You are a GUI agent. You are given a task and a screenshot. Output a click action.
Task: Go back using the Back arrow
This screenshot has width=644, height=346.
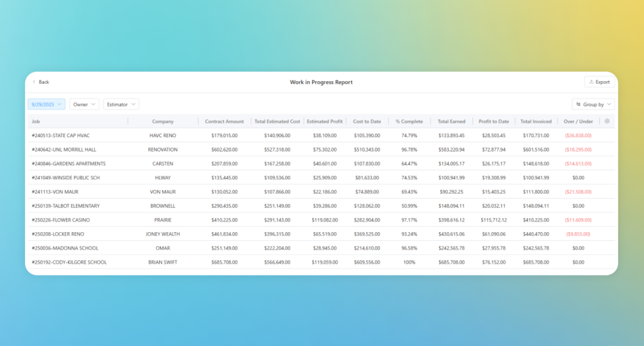41,82
